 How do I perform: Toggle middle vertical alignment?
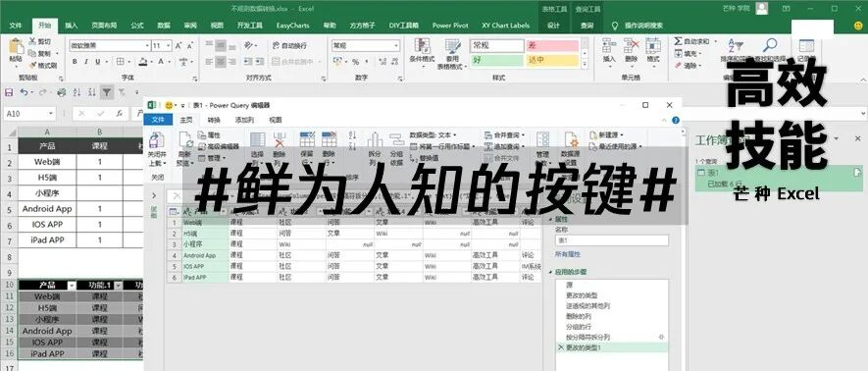point(221,45)
